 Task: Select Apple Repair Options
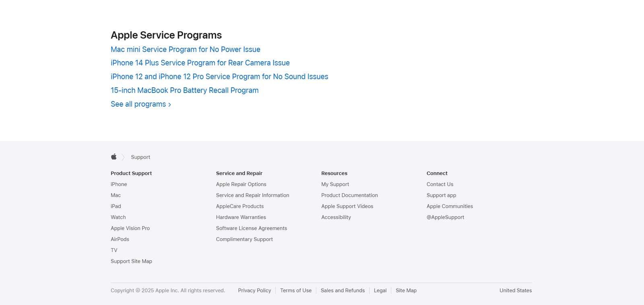(x=241, y=184)
